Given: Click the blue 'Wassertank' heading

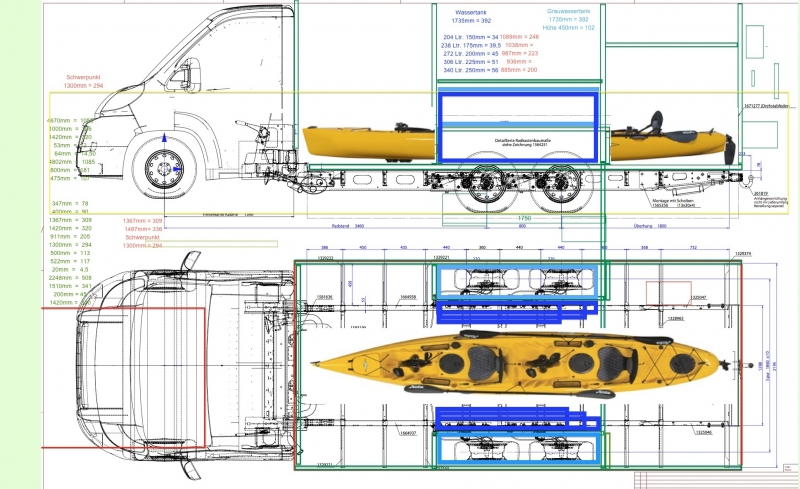Looking at the screenshot, I should pyautogui.click(x=470, y=12).
